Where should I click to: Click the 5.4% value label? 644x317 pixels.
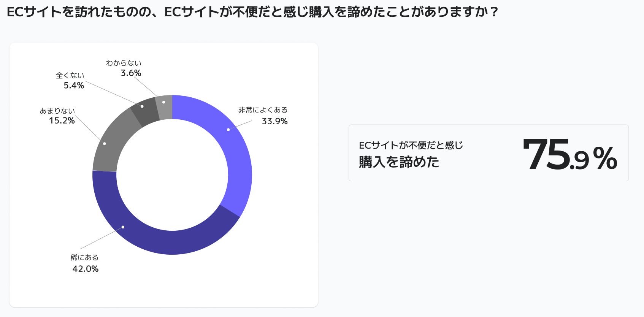click(x=74, y=86)
